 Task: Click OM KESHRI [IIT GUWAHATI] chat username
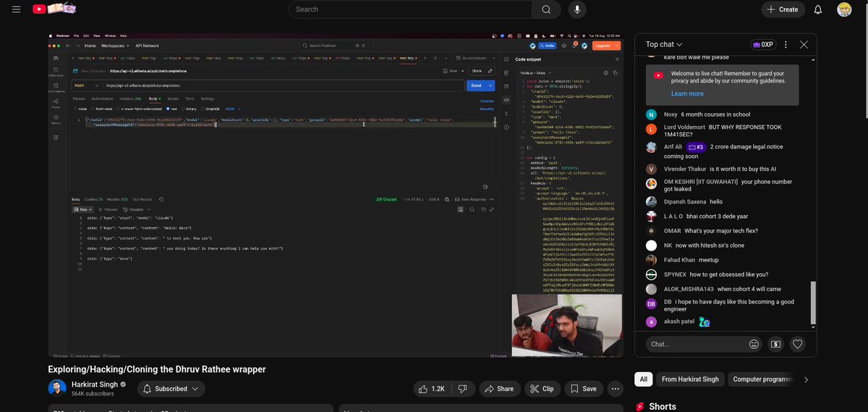click(x=699, y=182)
